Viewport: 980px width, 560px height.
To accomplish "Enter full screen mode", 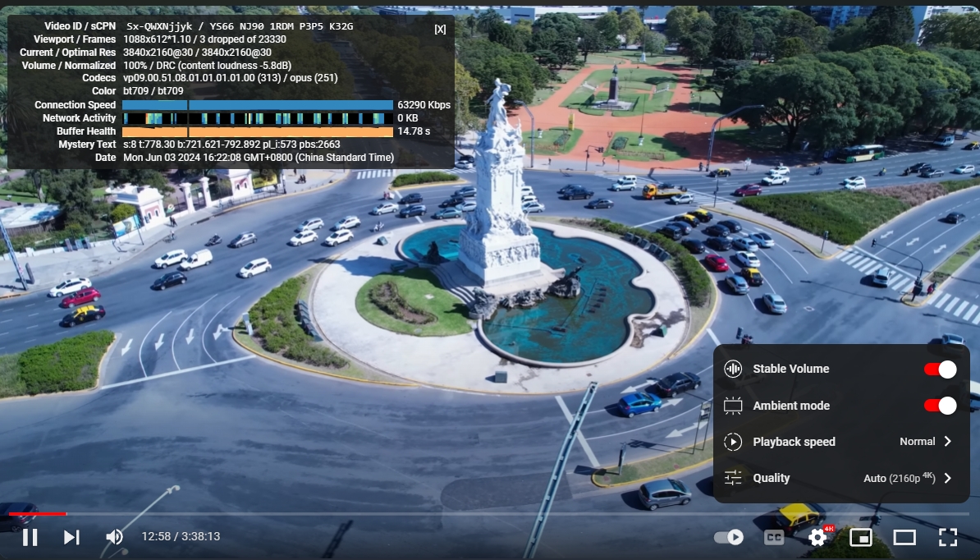I will (x=947, y=537).
